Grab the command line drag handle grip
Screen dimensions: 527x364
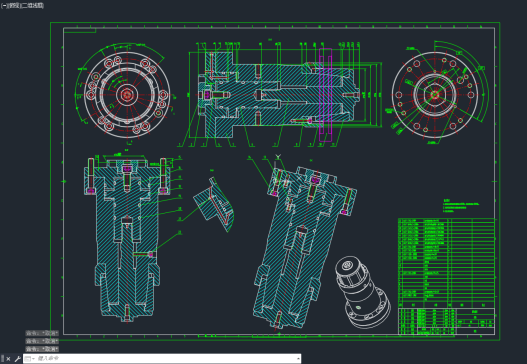3,359
